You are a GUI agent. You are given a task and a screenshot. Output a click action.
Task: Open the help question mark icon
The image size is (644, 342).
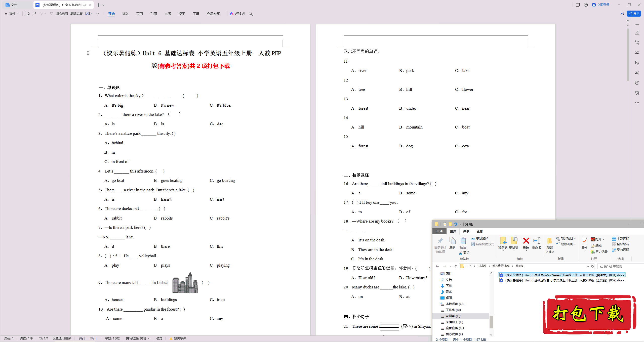tap(637, 83)
